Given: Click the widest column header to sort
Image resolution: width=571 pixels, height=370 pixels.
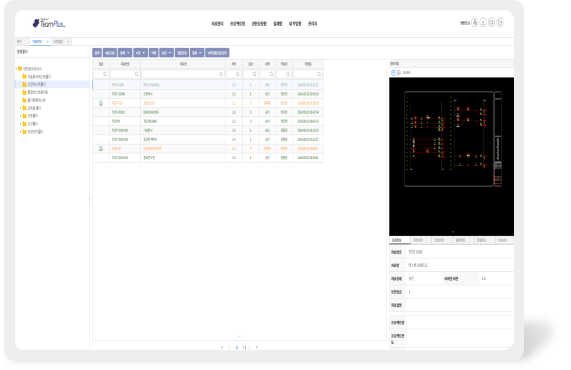Looking at the screenshot, I should (x=183, y=64).
